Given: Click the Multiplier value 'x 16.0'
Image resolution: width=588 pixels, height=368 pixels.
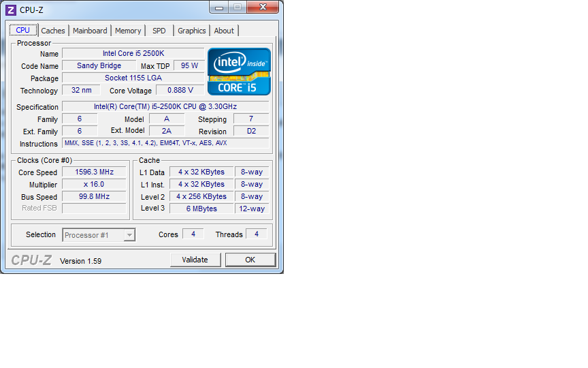Looking at the screenshot, I should point(94,185).
